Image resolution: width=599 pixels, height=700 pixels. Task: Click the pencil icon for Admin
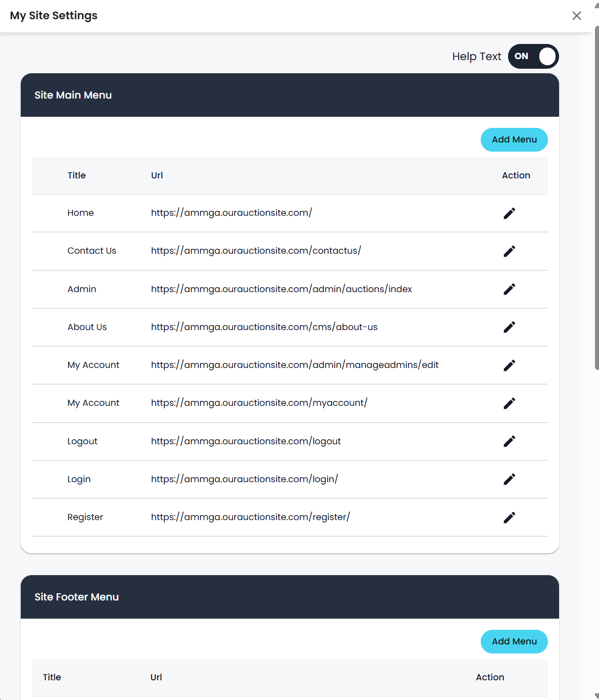509,289
